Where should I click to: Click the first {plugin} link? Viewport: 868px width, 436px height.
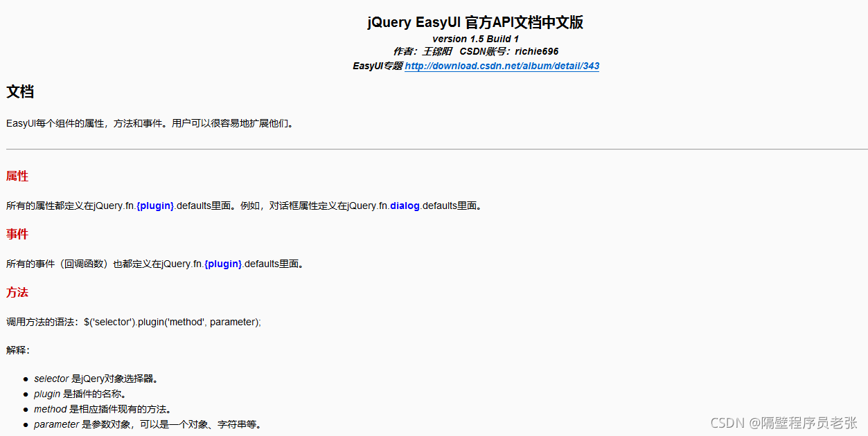click(155, 205)
